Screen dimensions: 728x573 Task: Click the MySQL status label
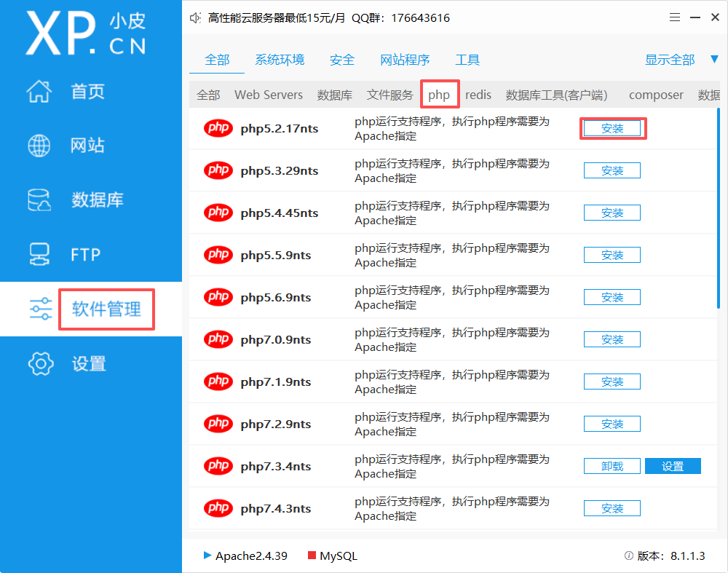tap(339, 556)
